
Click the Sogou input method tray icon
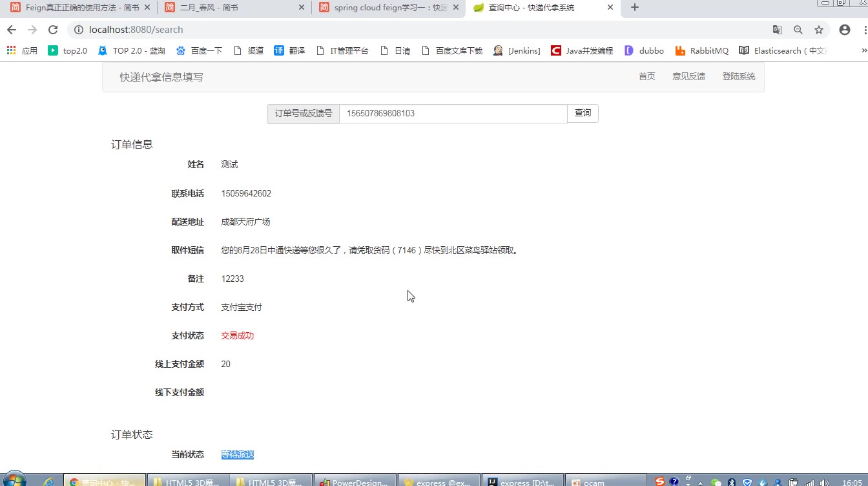pos(659,481)
